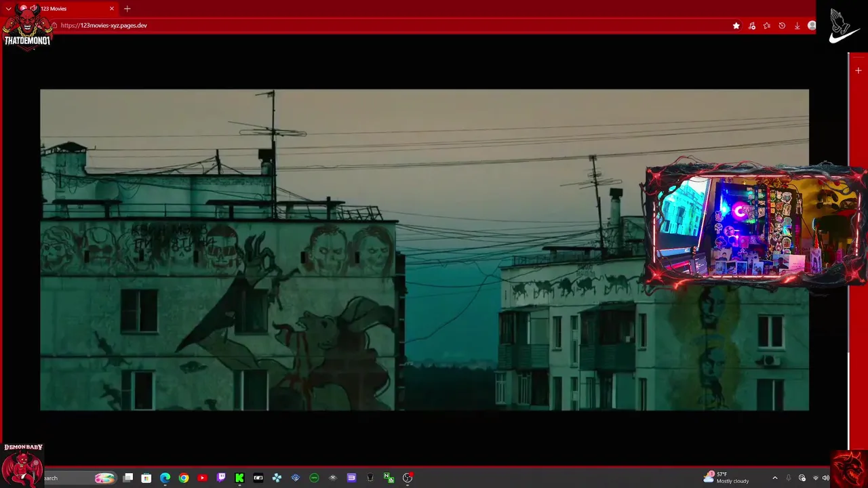
Task: Open the green N taskbar icon
Action: click(389, 478)
